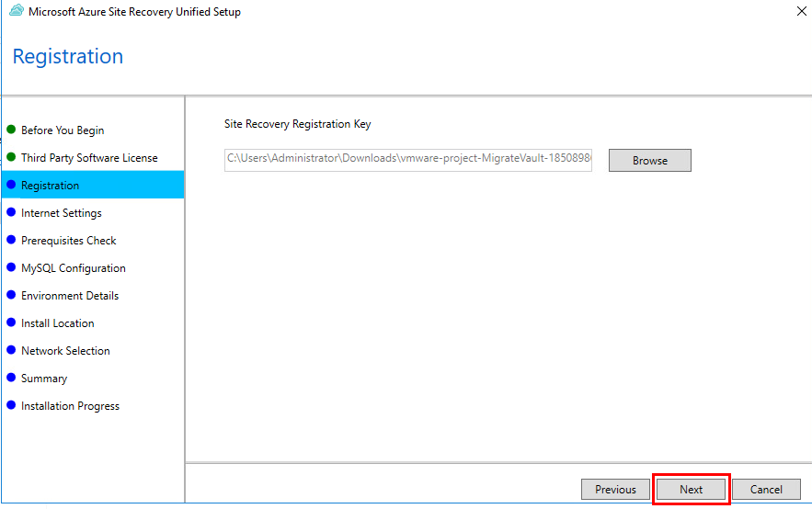This screenshot has height=509, width=812.
Task: Click the blue dot beside Internet Settings
Action: pyautogui.click(x=11, y=212)
